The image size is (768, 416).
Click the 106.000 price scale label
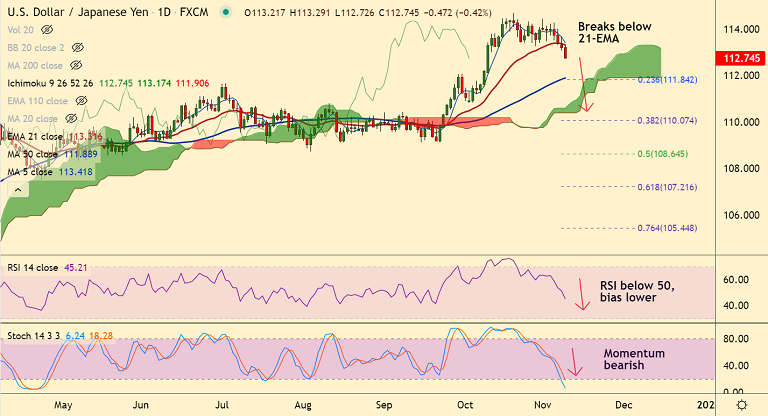tap(742, 215)
